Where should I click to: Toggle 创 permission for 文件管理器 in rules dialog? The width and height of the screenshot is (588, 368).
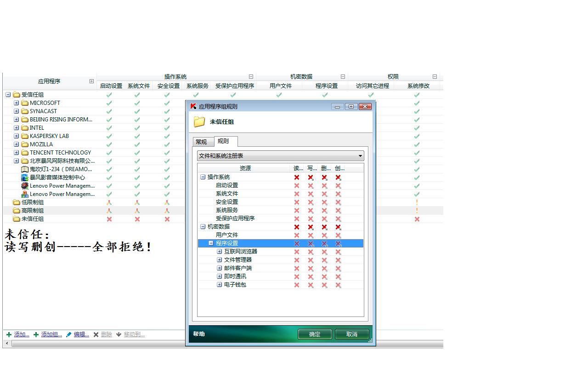click(x=338, y=260)
